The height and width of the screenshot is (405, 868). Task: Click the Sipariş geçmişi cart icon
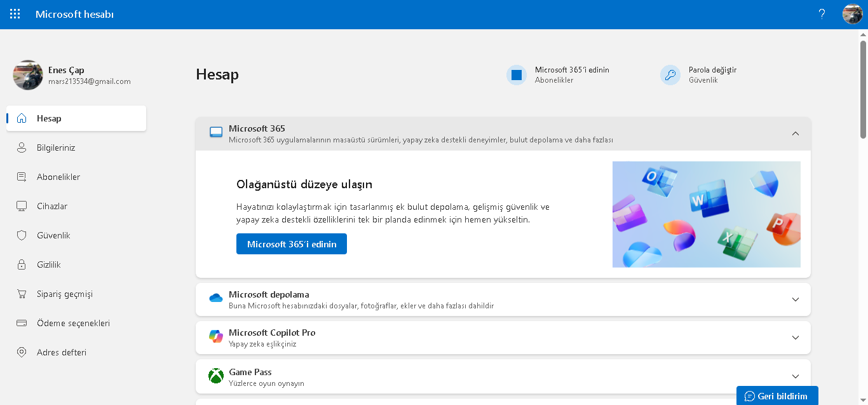point(22,294)
